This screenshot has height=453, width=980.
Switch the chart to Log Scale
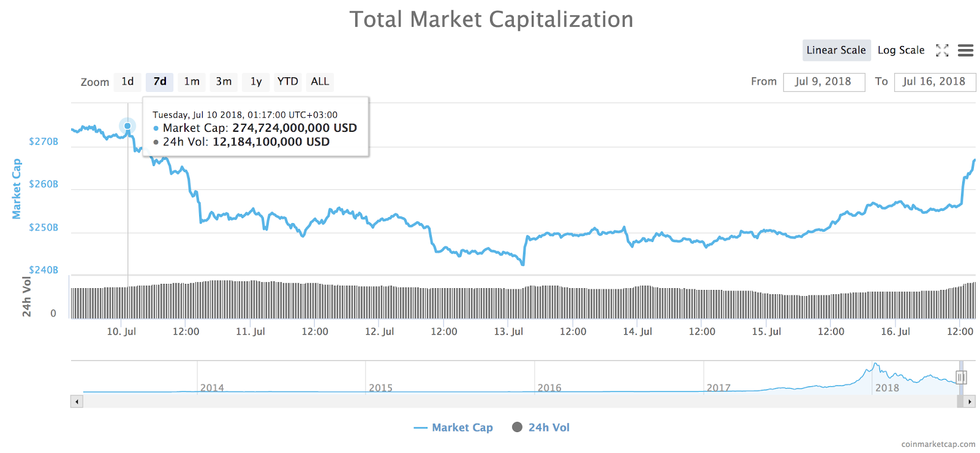click(900, 50)
